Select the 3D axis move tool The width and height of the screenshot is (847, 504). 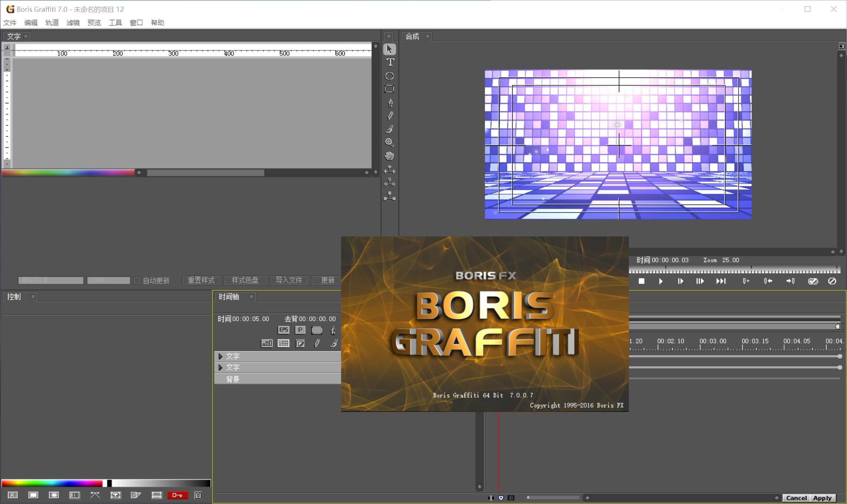[389, 169]
